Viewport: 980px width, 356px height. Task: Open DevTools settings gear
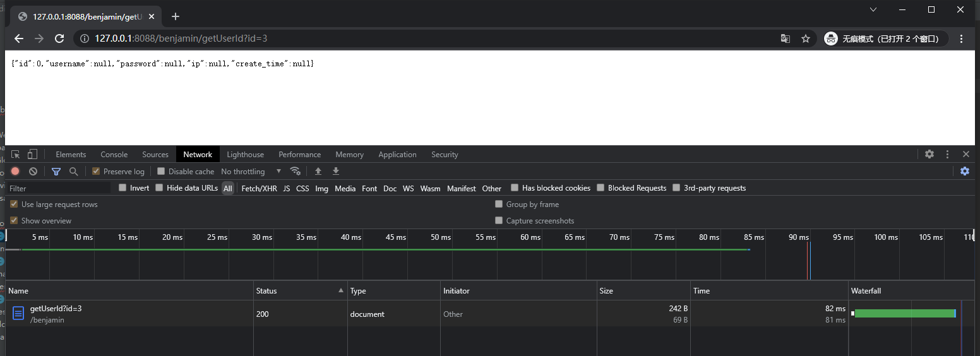point(929,154)
